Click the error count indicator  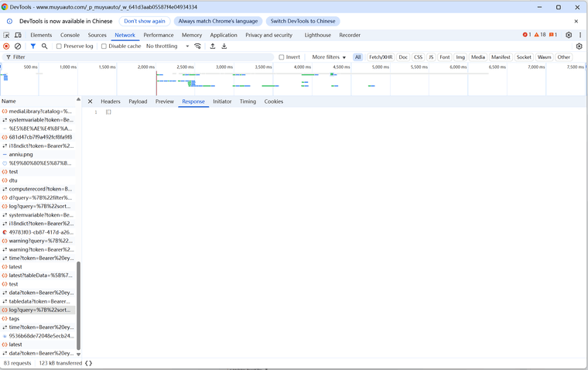coord(527,35)
